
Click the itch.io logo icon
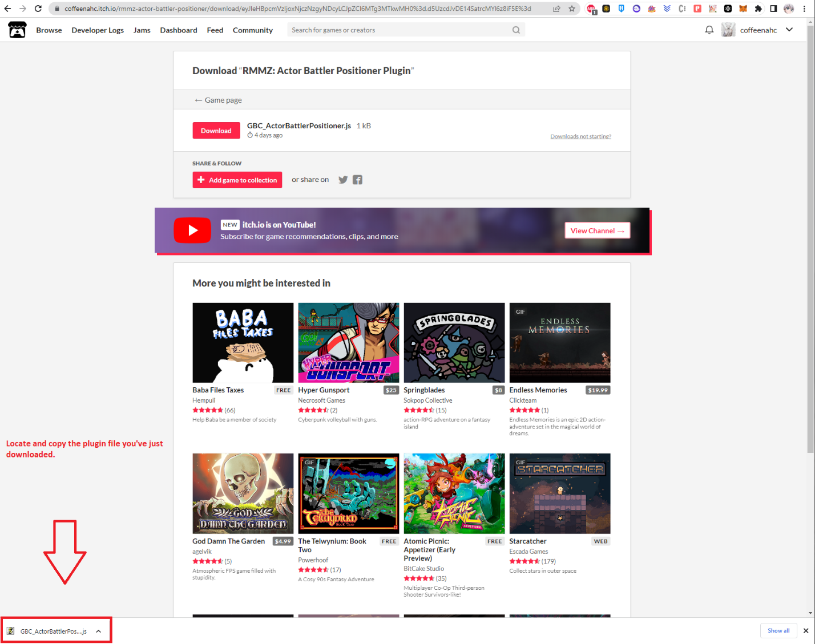[x=17, y=30]
